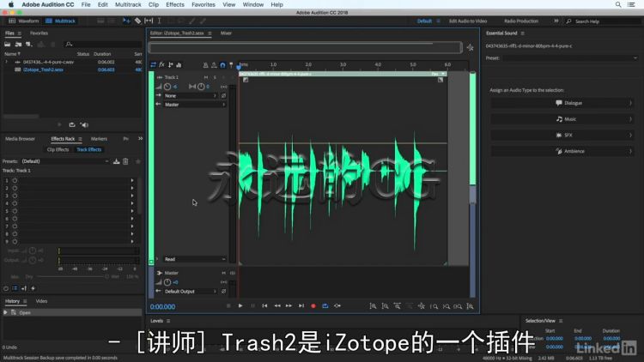Click the New File icon in Files panel

[28, 44]
